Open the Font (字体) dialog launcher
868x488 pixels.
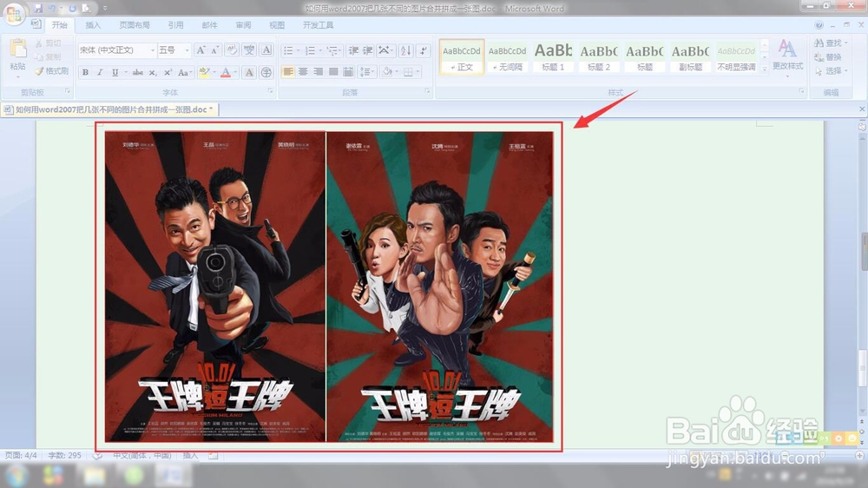point(271,91)
